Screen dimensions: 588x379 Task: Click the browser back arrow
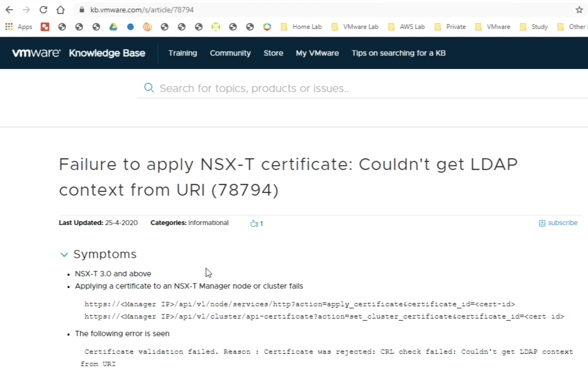[x=9, y=10]
